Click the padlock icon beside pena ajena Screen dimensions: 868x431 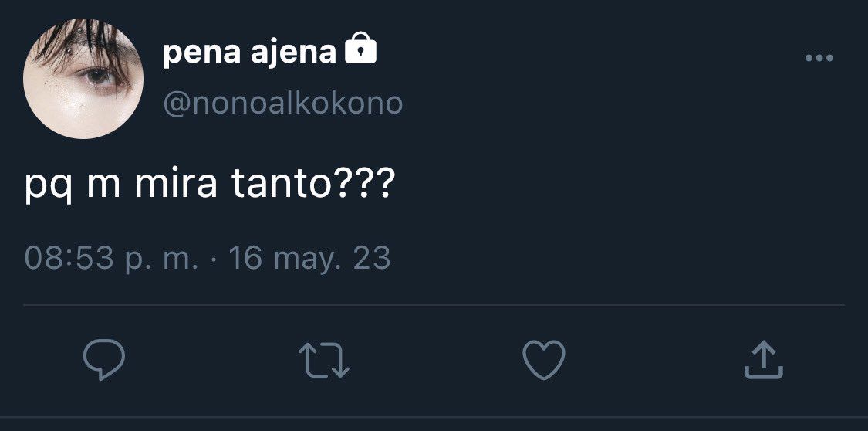click(360, 48)
